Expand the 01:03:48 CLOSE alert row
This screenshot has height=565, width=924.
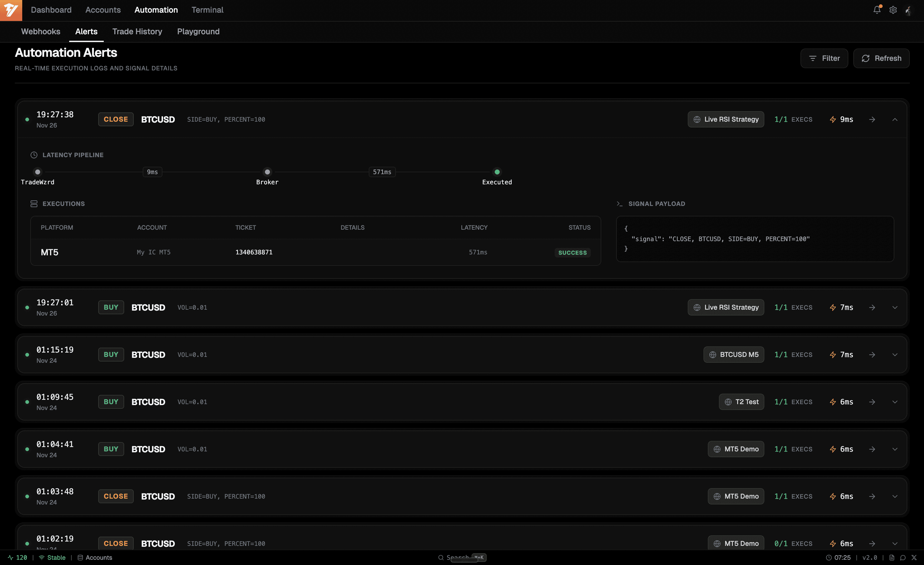(895, 496)
